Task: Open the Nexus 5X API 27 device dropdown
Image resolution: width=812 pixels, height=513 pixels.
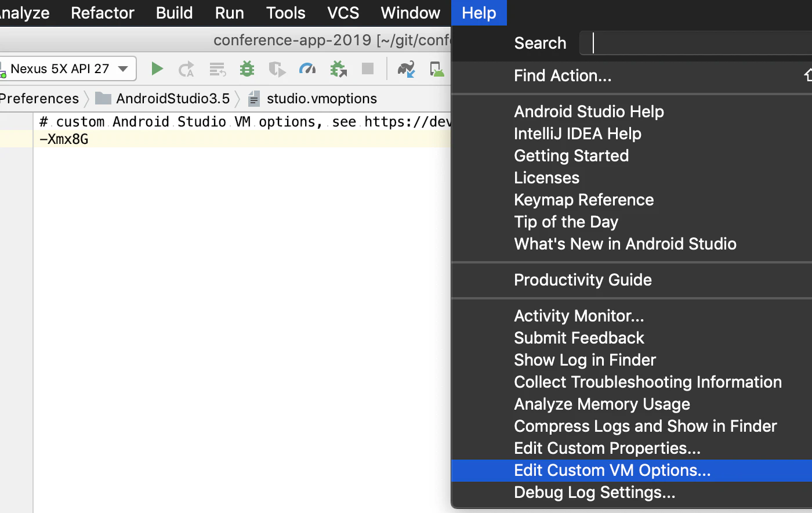Action: click(67, 68)
